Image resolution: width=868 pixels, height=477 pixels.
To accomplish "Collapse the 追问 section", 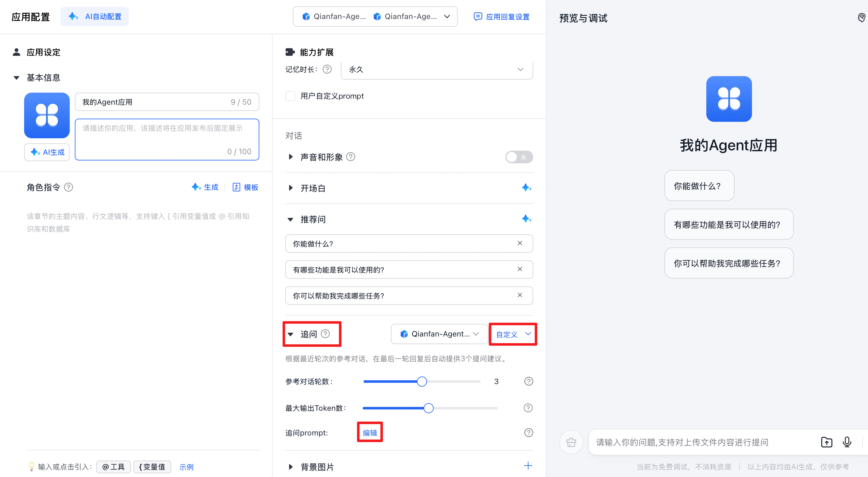I will pyautogui.click(x=290, y=334).
